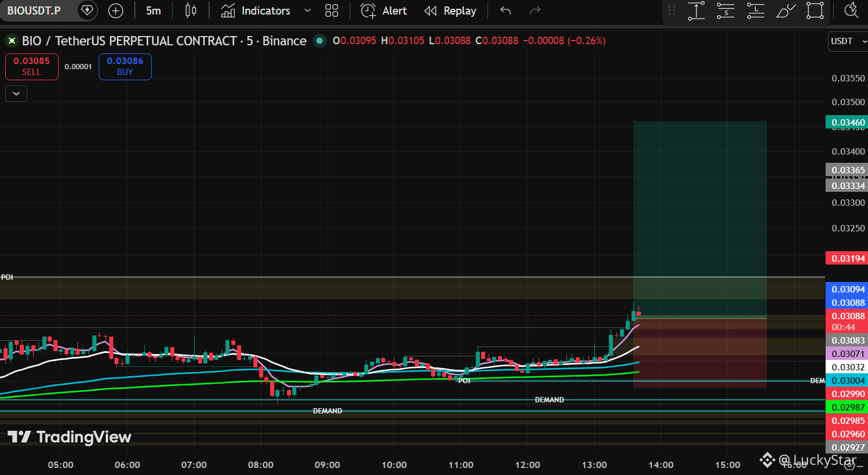The width and height of the screenshot is (868, 475).
Task: Click the POI label on the chart's left edge
Action: 7,277
